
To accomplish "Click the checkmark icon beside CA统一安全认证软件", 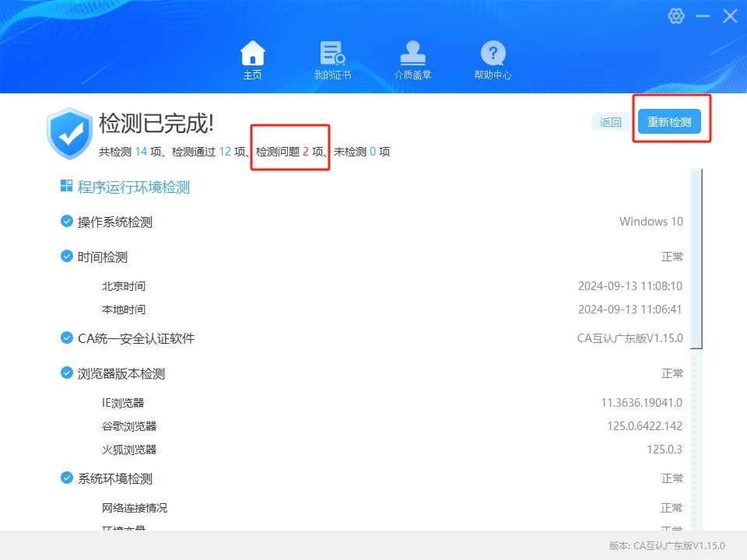I will [x=66, y=338].
